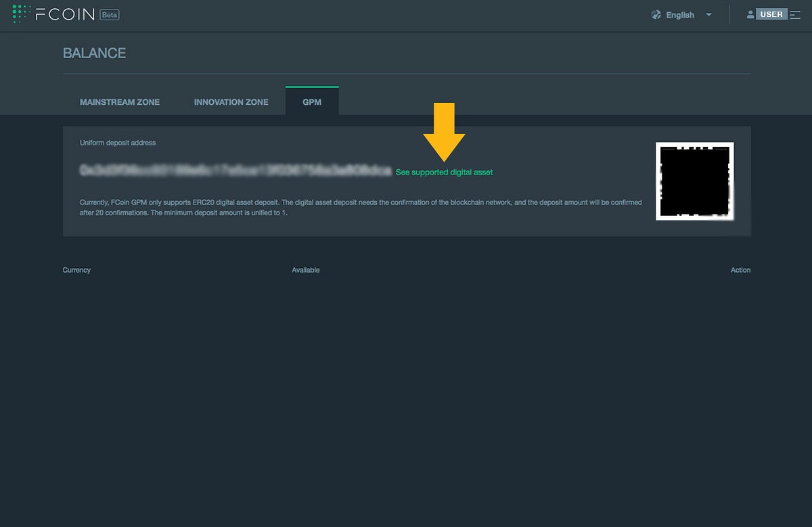This screenshot has height=527, width=812.
Task: Open the English language dropdown arrow
Action: click(708, 15)
